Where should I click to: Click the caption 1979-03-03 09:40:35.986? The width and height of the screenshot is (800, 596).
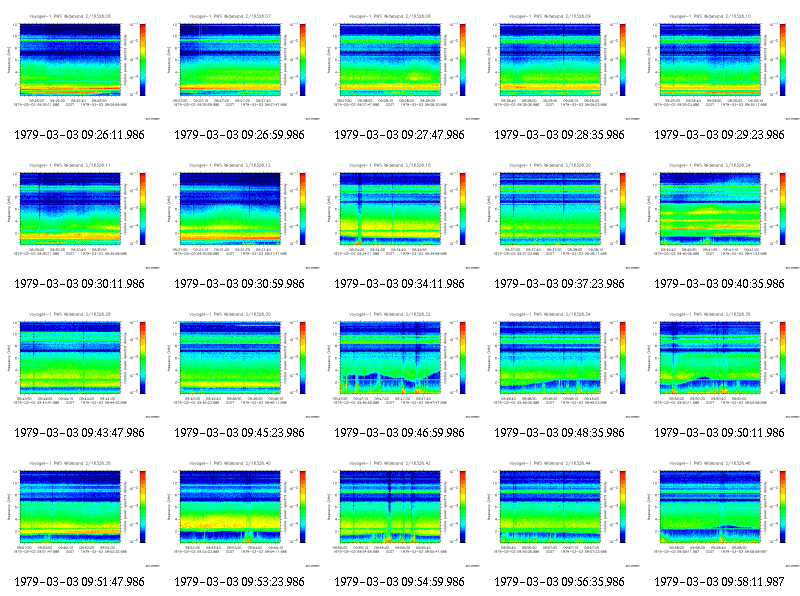(719, 284)
